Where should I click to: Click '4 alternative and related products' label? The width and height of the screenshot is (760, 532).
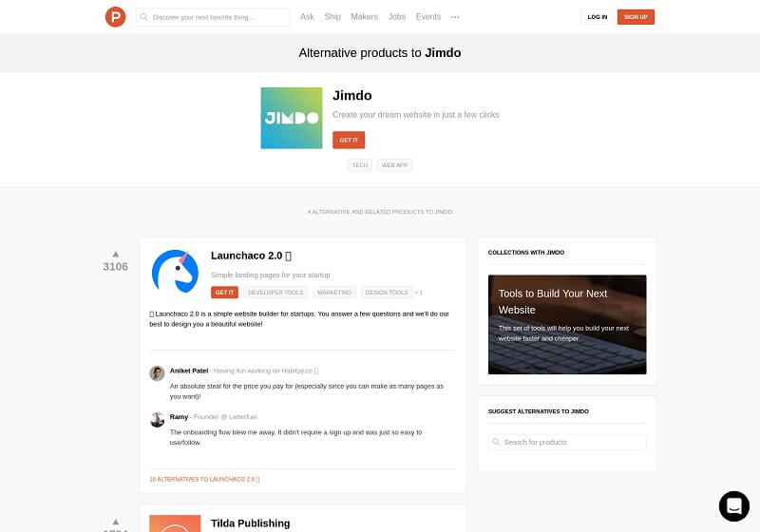point(379,212)
